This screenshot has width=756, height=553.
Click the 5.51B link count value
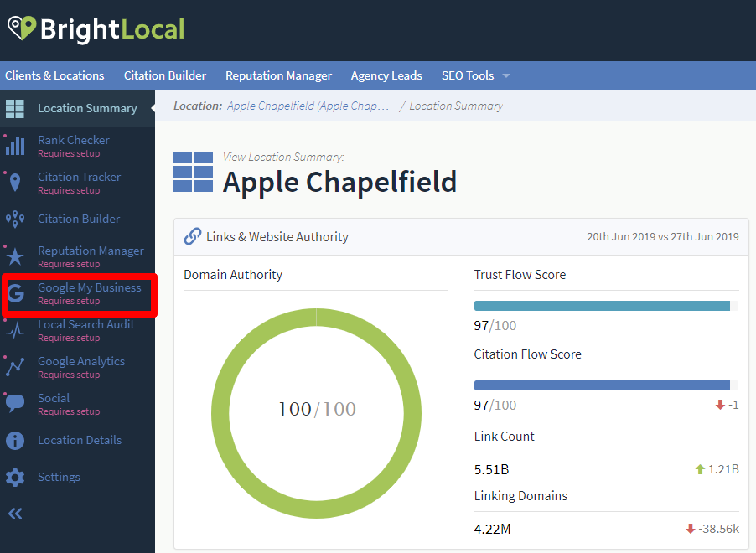491,469
